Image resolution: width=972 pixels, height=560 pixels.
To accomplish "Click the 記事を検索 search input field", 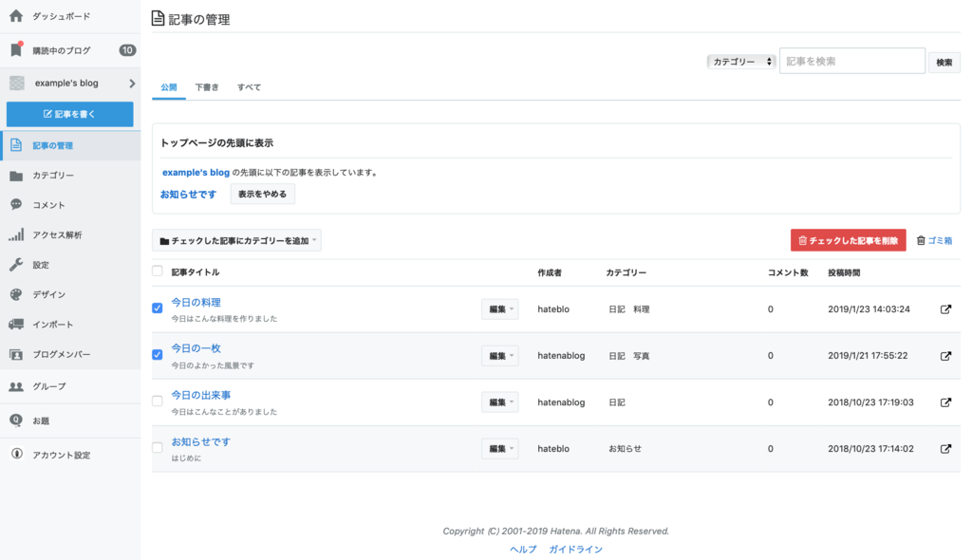I will coord(852,62).
